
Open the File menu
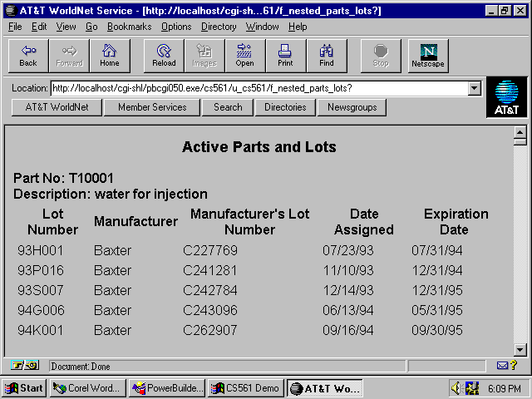click(15, 27)
